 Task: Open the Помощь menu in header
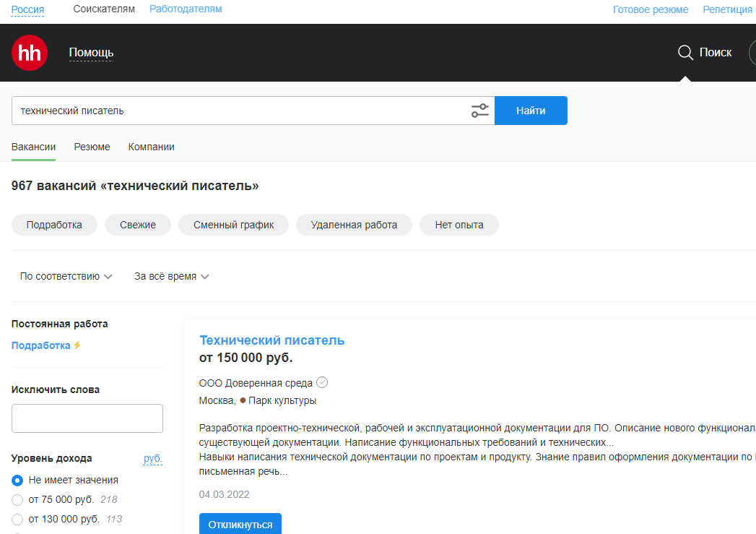coord(91,53)
